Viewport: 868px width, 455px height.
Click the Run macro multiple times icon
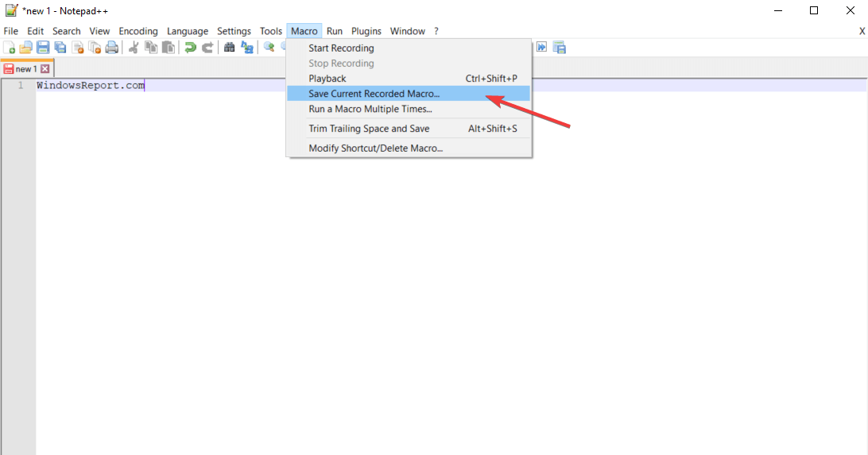coord(541,48)
